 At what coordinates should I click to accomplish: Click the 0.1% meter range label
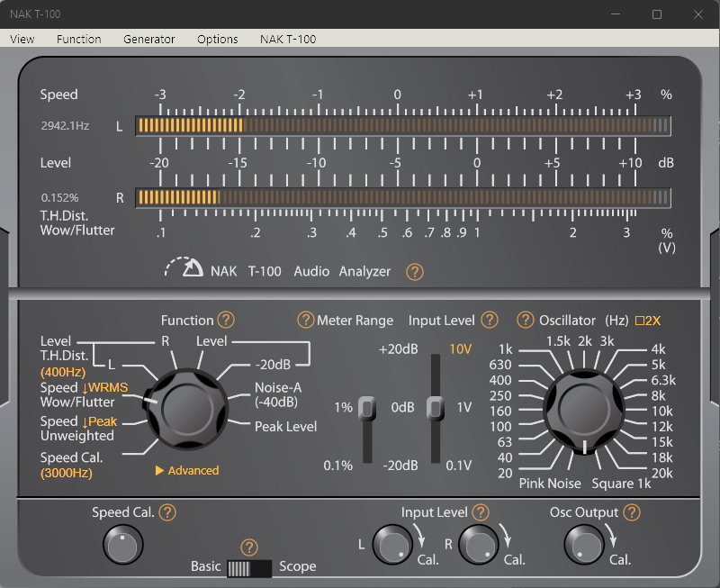338,466
